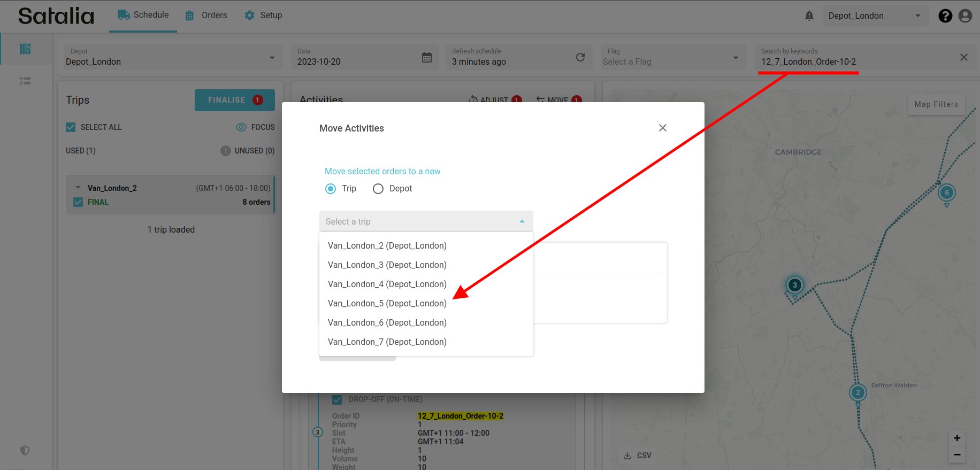This screenshot has height=470, width=980.
Task: Clear the keyword search field
Action: point(964,57)
